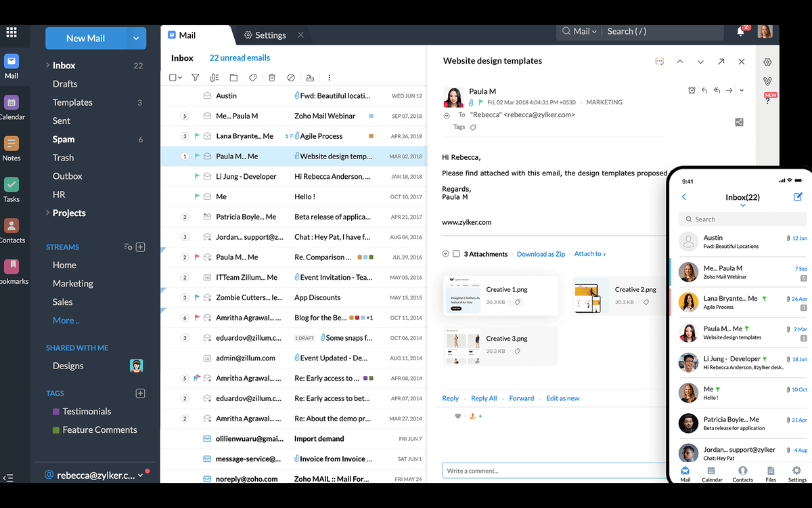Click the trash delete icon in toolbar

pos(271,78)
